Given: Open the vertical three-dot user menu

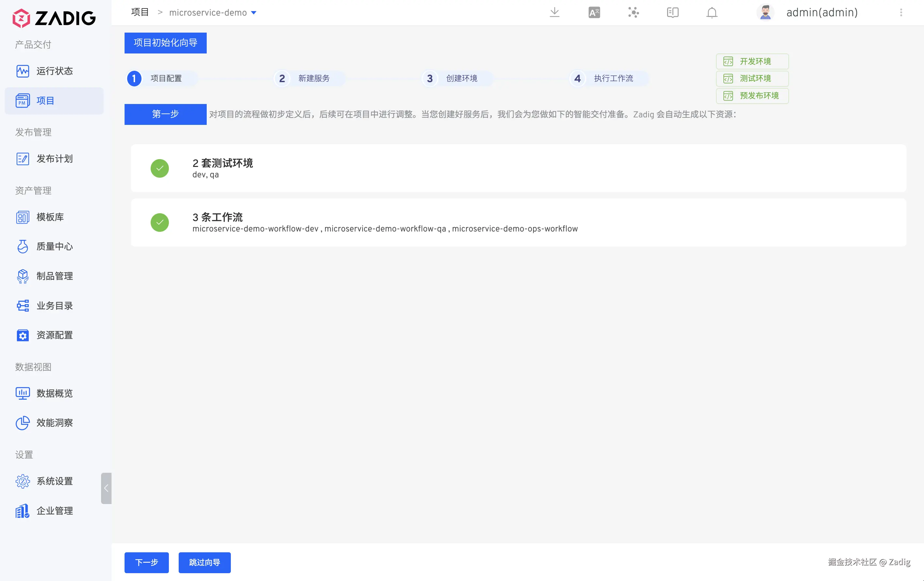Looking at the screenshot, I should (901, 13).
